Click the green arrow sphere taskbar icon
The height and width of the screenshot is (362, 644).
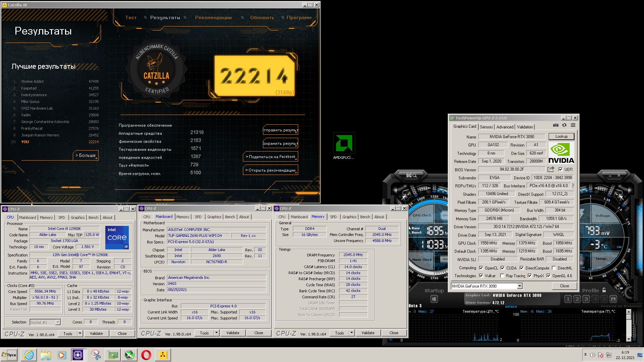click(129, 355)
